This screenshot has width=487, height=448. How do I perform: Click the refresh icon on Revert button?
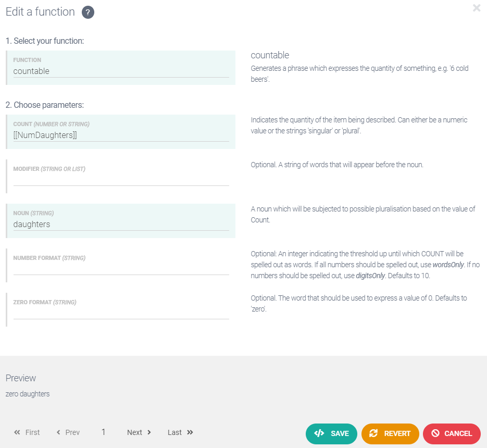[x=373, y=433]
